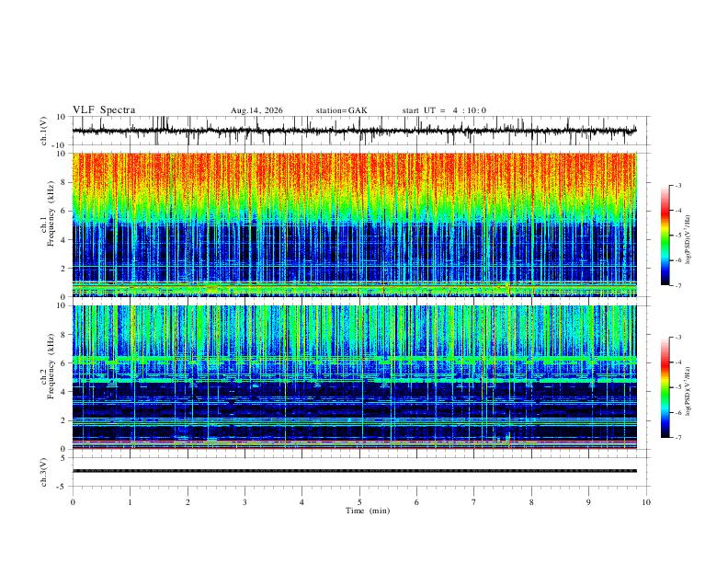
Task: Click the red high-frequency band in ch.1 spectrogram
Action: pyautogui.click(x=354, y=172)
